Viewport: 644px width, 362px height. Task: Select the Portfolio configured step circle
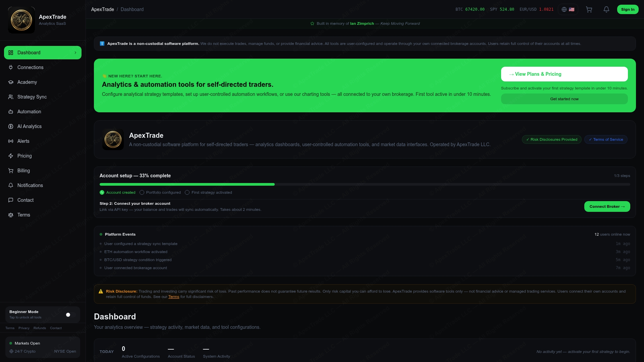coord(142,192)
